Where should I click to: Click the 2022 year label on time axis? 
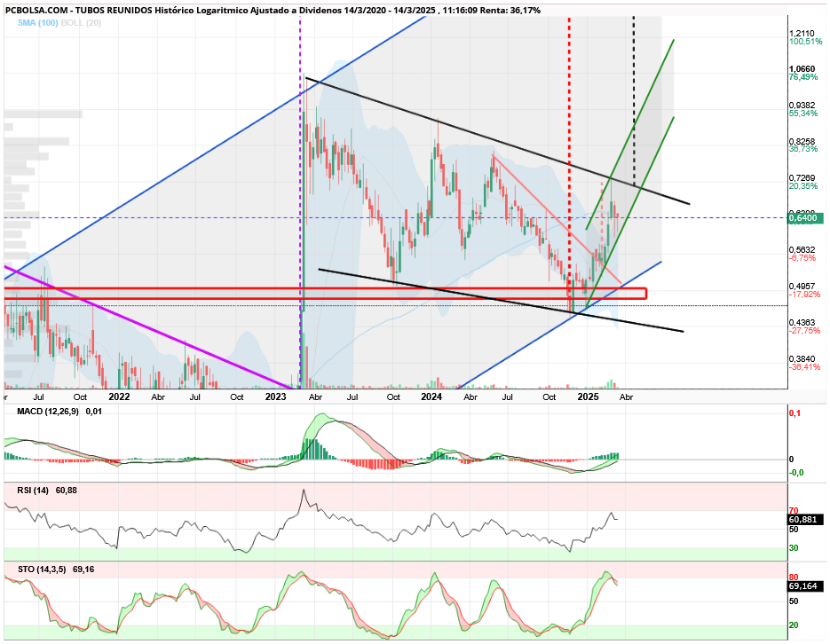pos(119,397)
